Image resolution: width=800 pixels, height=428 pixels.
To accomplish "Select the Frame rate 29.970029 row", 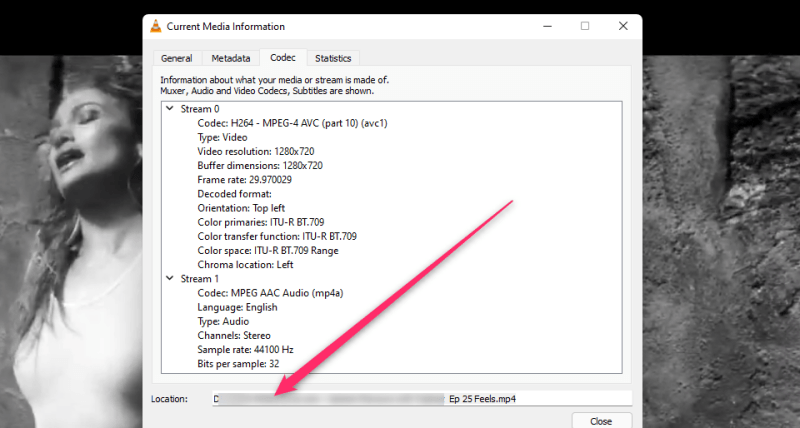I will (x=244, y=179).
